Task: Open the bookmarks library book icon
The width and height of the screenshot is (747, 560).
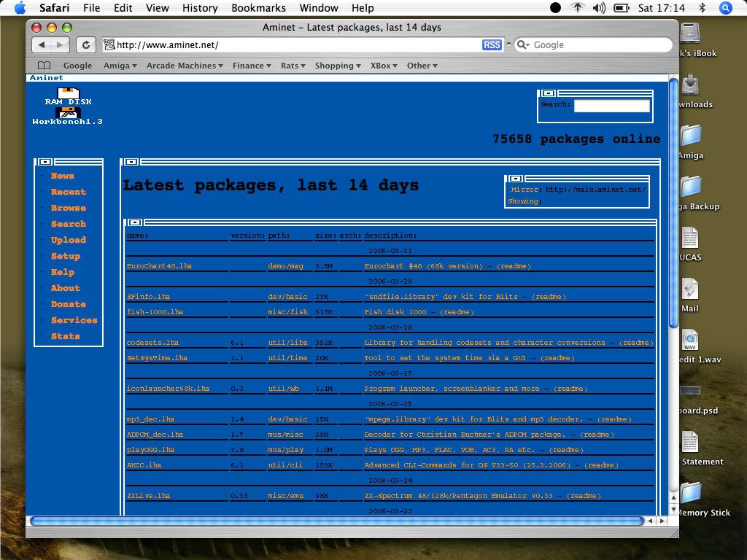Action: [44, 66]
